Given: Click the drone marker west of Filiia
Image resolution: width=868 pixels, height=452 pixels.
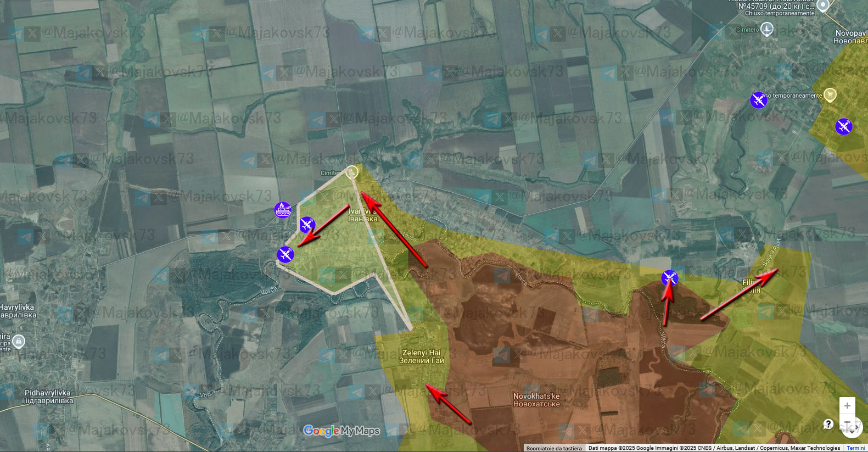Looking at the screenshot, I should click(x=669, y=278).
